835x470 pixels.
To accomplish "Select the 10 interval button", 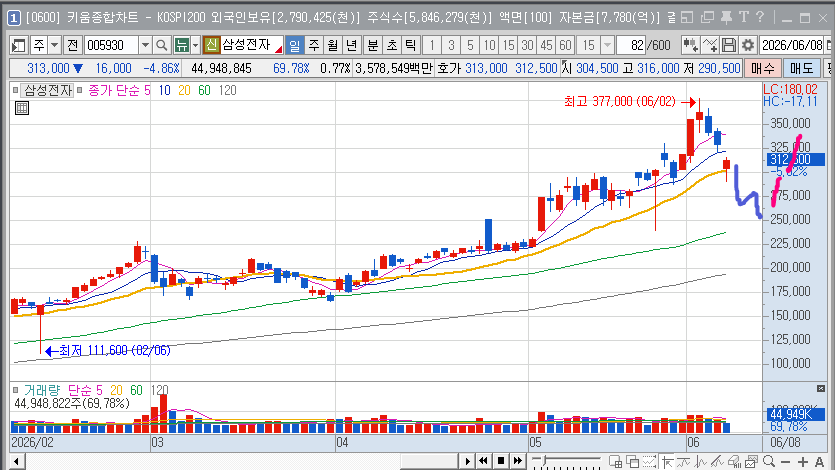I will click(489, 45).
